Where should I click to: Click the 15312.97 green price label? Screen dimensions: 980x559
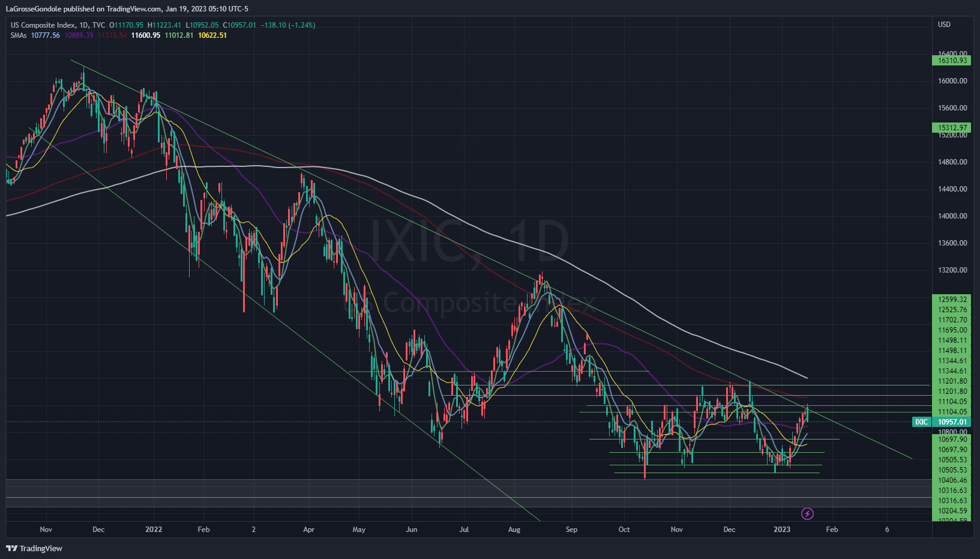952,128
